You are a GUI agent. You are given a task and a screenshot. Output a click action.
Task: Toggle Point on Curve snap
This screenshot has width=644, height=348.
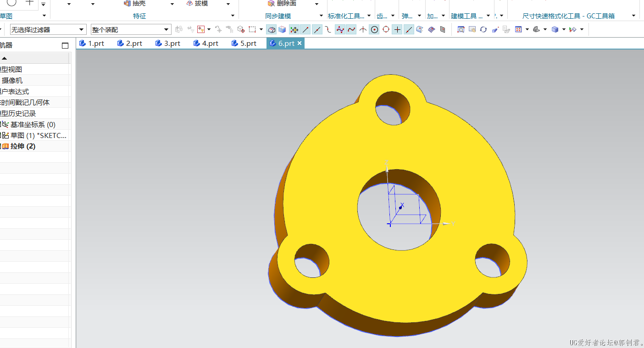(x=409, y=29)
